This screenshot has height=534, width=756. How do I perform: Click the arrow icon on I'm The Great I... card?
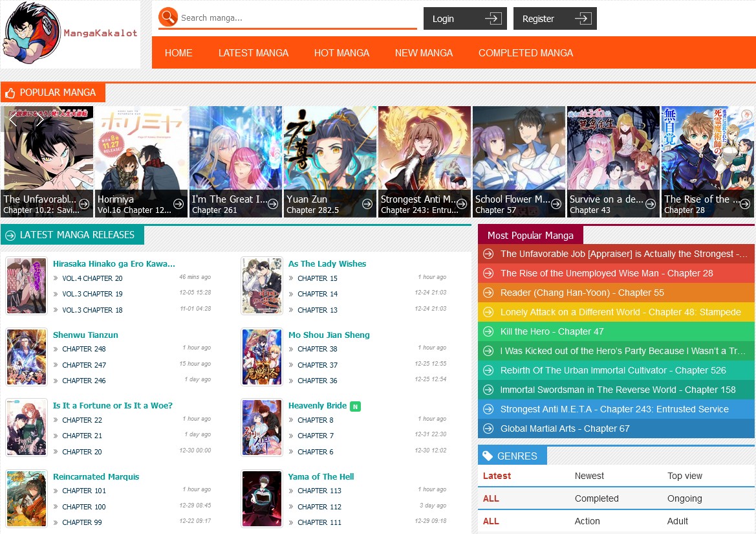tap(273, 204)
